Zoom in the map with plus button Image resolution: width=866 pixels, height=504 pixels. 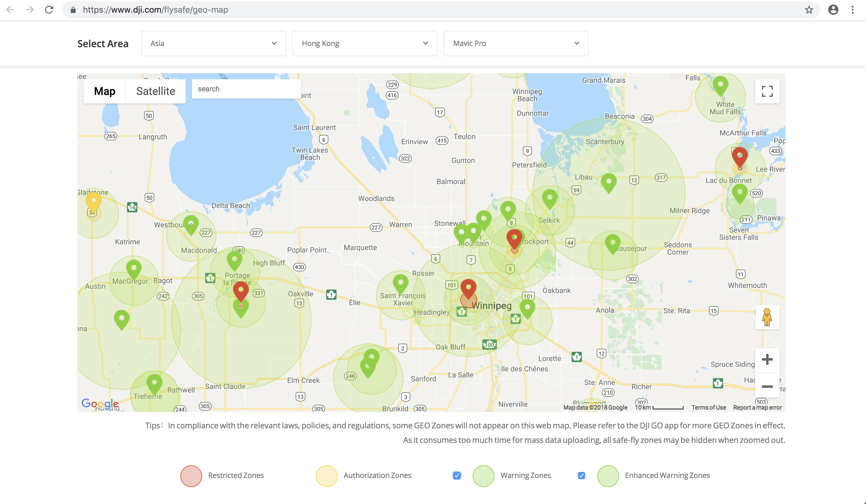click(767, 360)
